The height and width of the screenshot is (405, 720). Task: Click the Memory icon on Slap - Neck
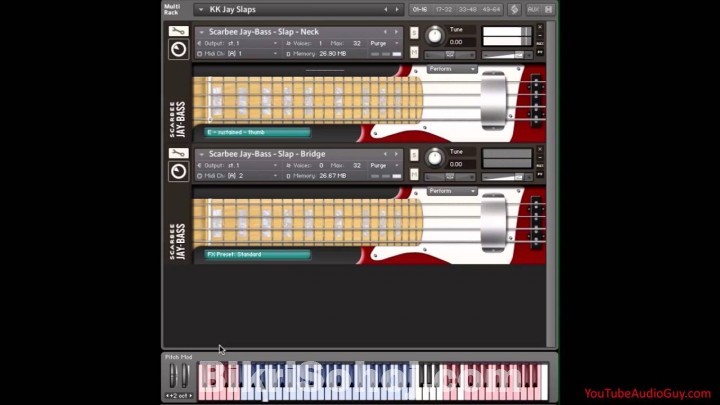pyautogui.click(x=288, y=54)
